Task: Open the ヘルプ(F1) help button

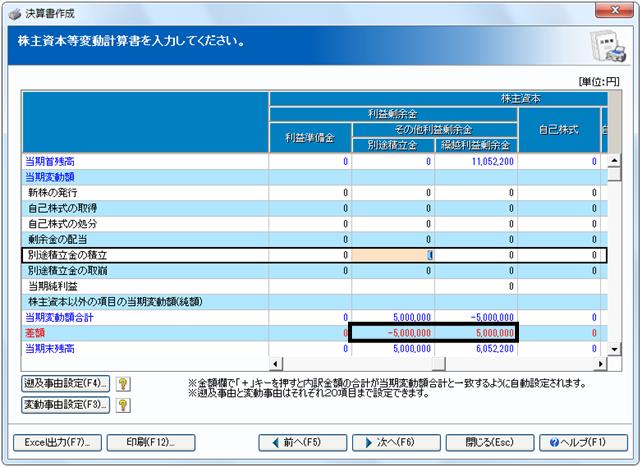Action: [583, 442]
